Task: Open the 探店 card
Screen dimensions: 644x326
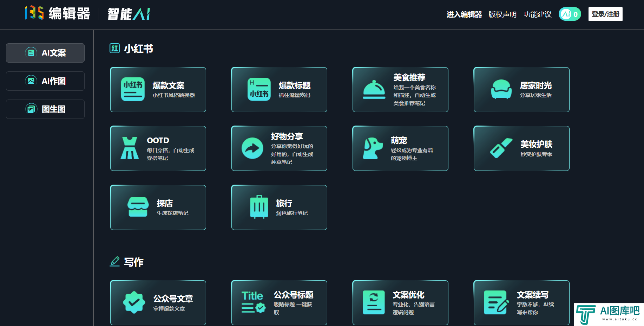Action: pos(158,207)
